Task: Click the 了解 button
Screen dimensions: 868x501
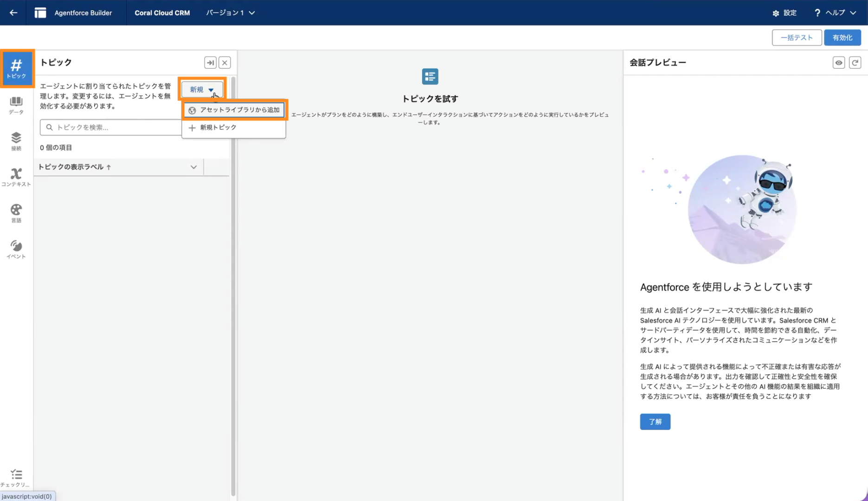Action: [x=655, y=422]
